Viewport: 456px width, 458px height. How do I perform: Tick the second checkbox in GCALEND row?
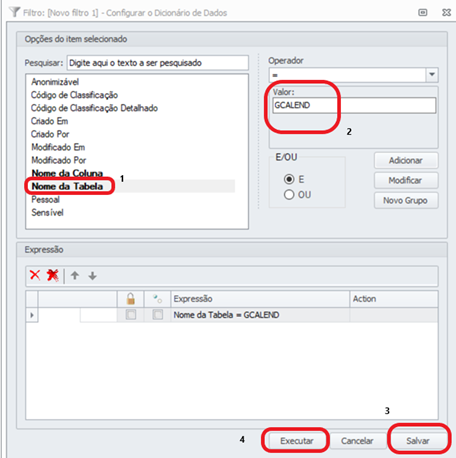(157, 314)
